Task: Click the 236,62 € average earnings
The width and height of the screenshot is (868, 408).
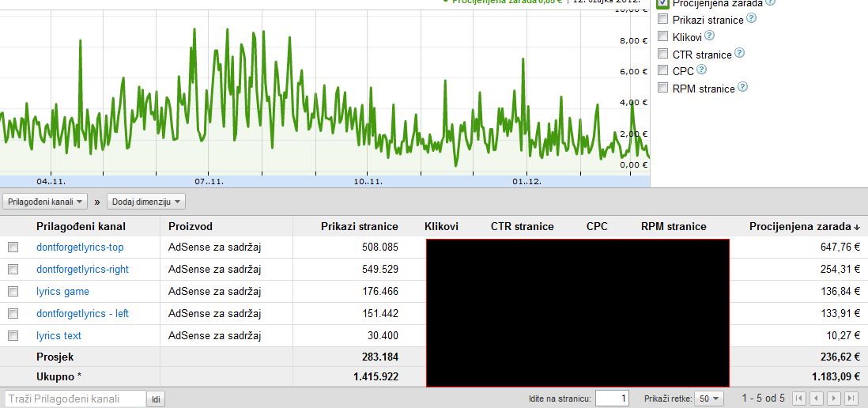Action: point(840,357)
